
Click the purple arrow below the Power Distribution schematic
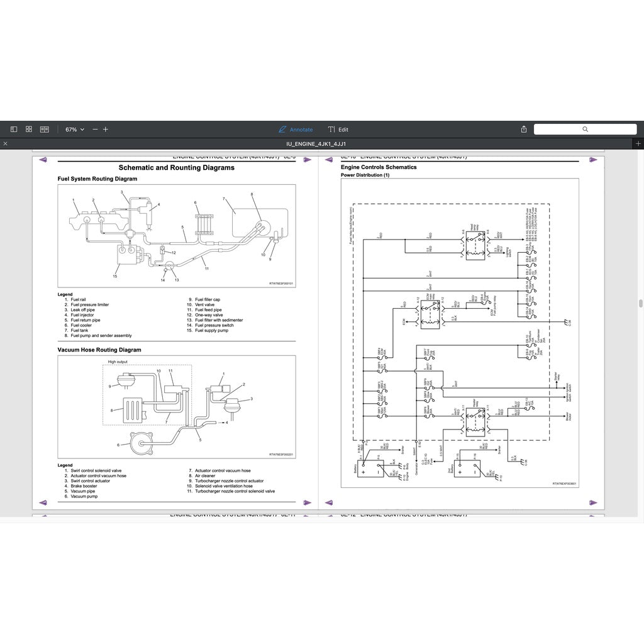[x=593, y=502]
